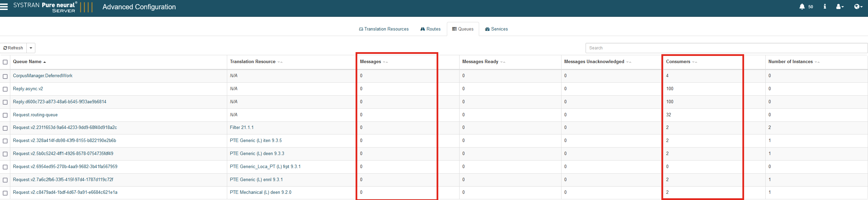Screen dimensions: 868x200
Task: Sort by Translation Resource column
Action: pos(253,62)
